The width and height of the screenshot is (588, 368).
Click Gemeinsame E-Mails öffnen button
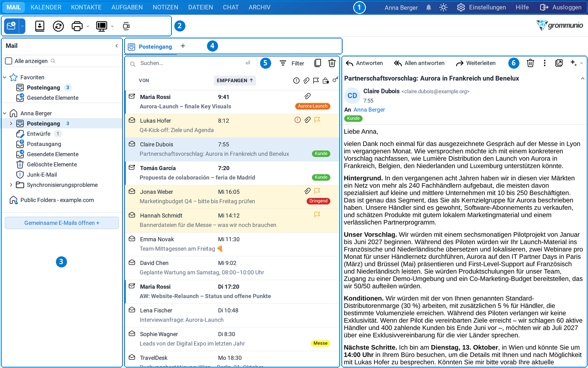[62, 223]
